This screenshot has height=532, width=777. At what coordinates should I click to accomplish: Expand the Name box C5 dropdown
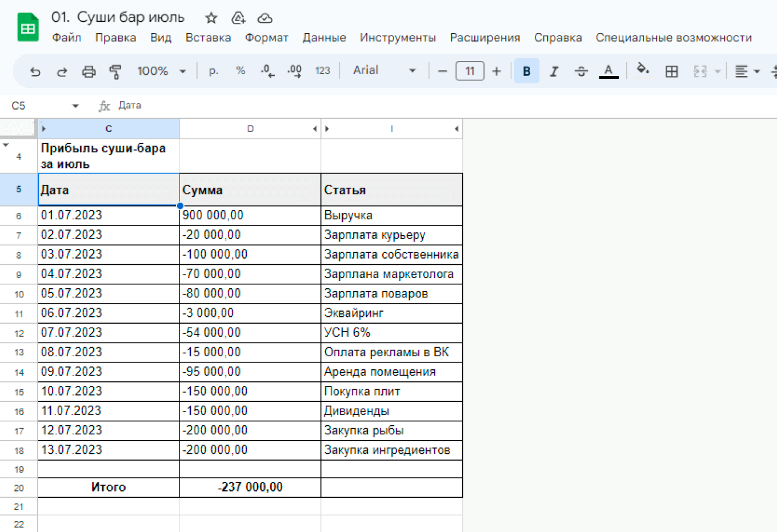click(75, 106)
